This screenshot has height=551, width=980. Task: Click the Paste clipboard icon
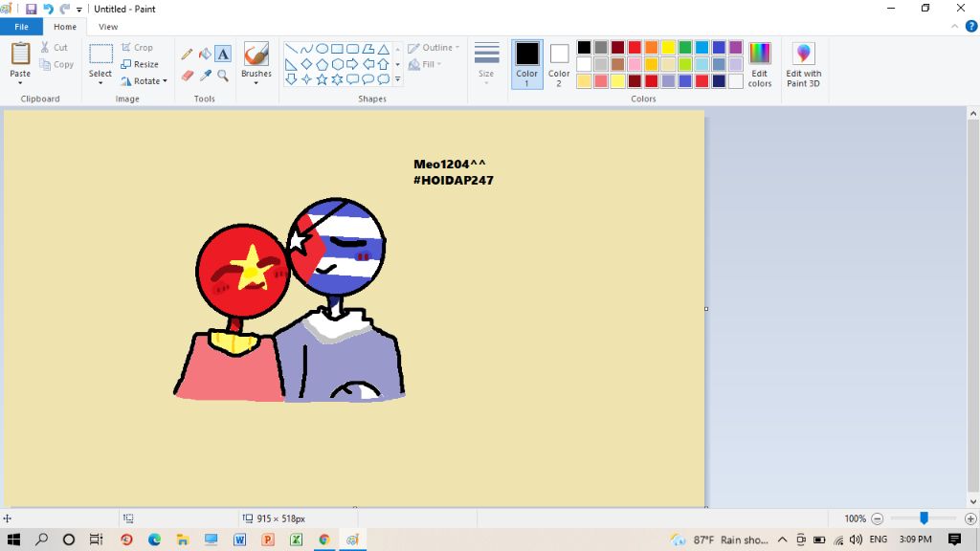pos(20,54)
